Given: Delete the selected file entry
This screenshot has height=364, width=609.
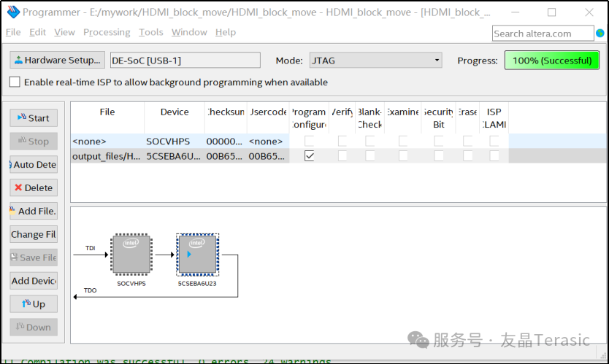Looking at the screenshot, I should point(34,187).
